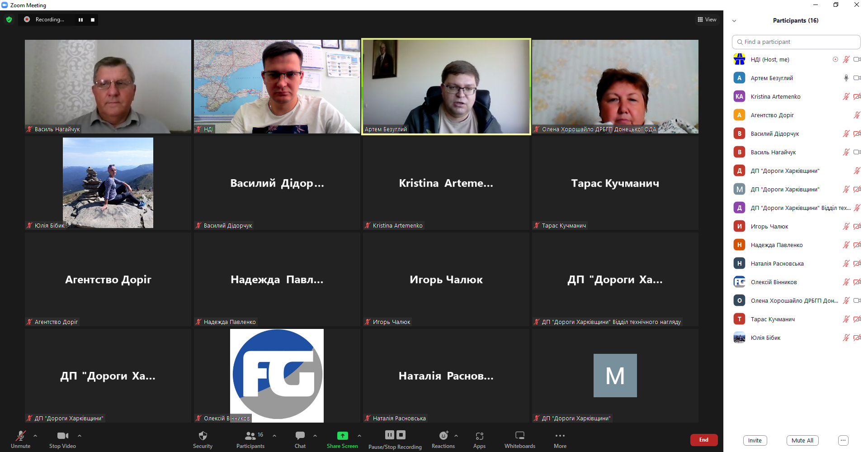Click the Share Screen icon
This screenshot has width=868, height=452.
click(x=342, y=436)
